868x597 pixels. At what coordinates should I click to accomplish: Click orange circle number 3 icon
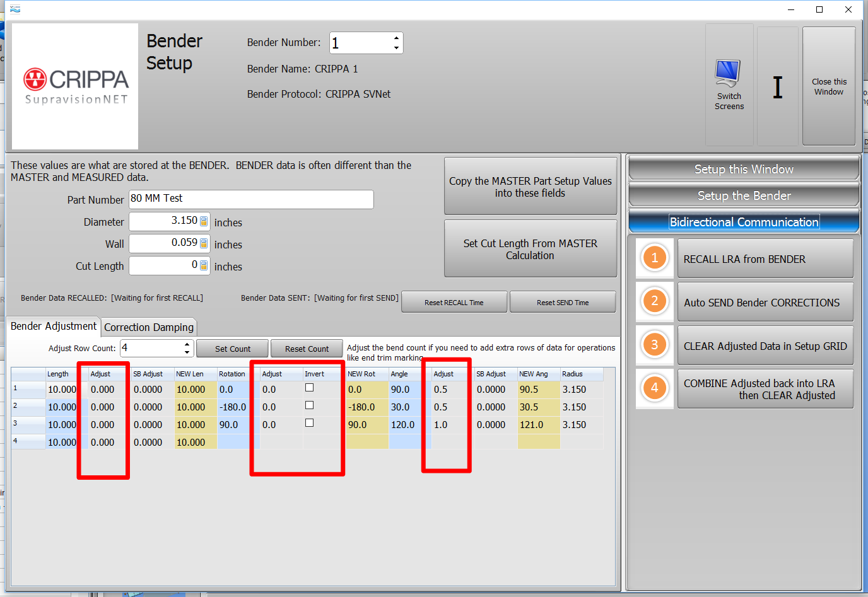[654, 345]
